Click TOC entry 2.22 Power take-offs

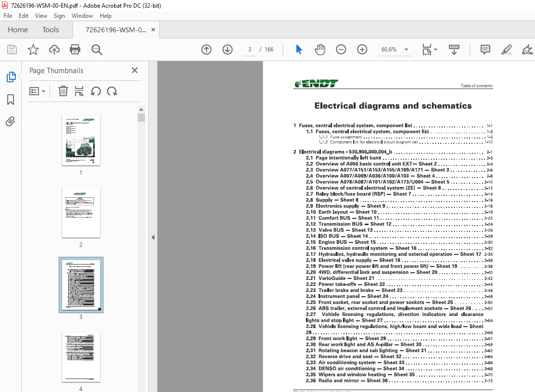point(399,284)
